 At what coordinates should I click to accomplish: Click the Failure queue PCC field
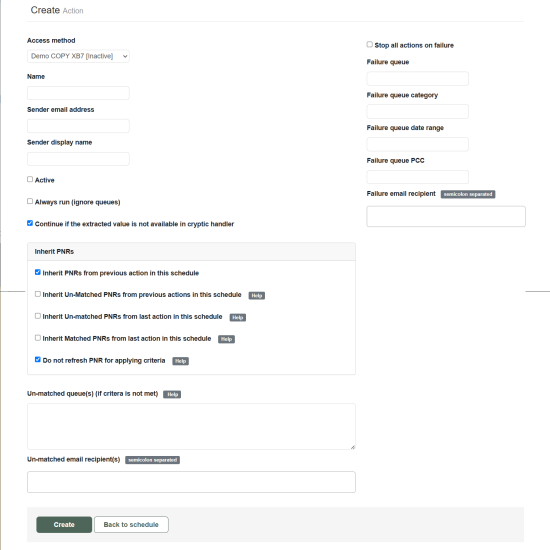coord(417,177)
